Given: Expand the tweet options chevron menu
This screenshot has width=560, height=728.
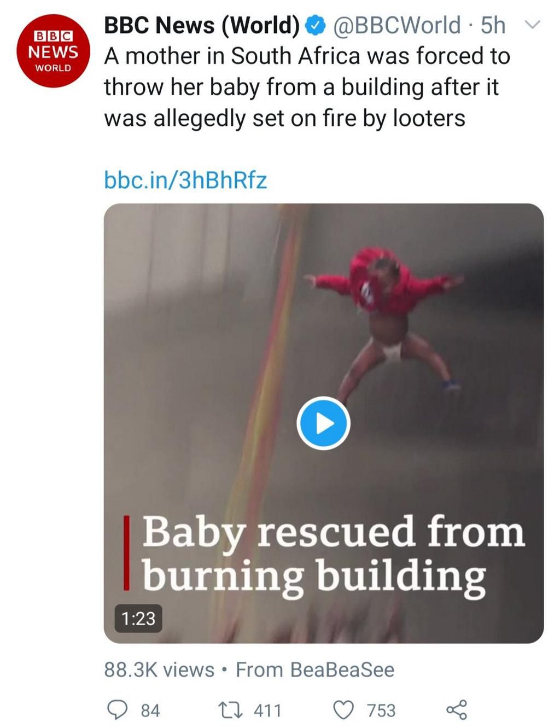Looking at the screenshot, I should [532, 25].
